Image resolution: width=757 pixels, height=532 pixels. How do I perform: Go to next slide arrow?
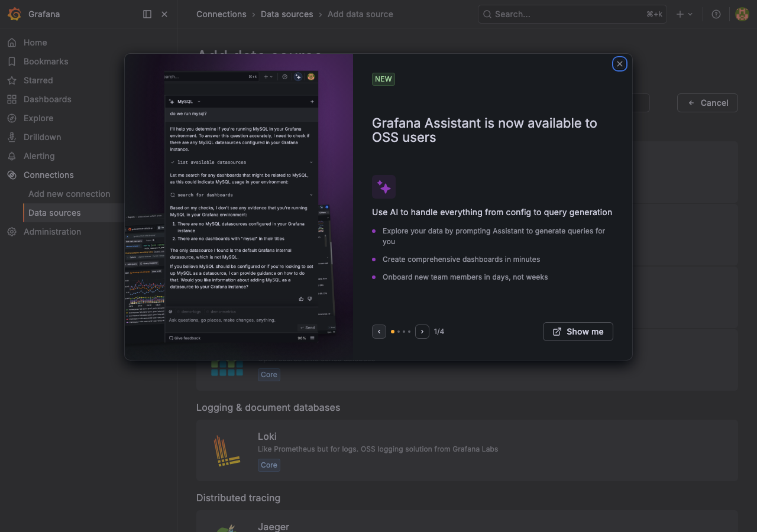click(x=422, y=332)
